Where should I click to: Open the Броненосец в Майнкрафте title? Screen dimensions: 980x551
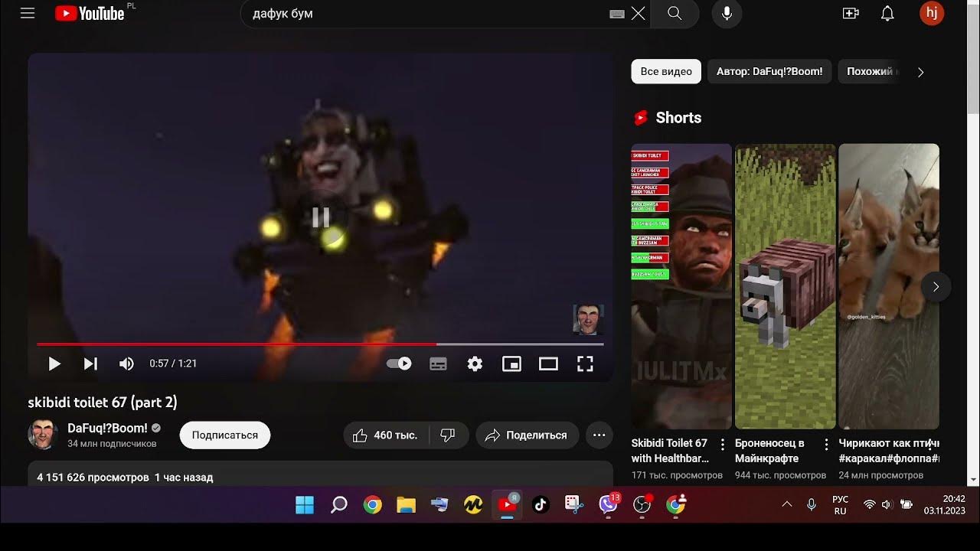click(x=769, y=451)
